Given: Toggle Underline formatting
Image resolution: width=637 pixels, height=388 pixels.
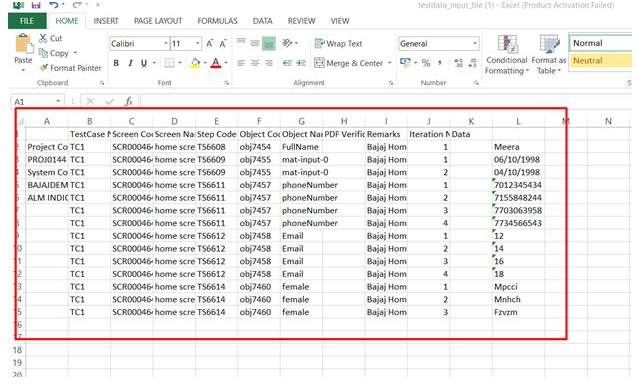Looking at the screenshot, I should click(x=143, y=63).
